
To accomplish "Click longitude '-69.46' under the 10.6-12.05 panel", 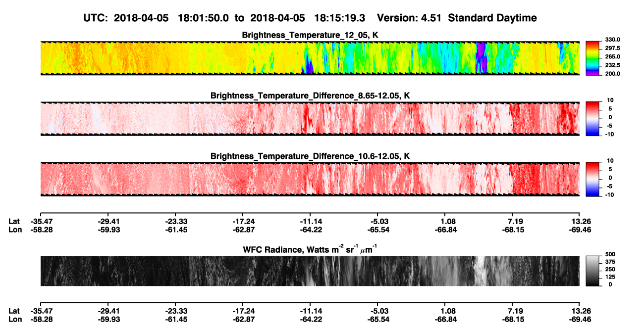I will (x=580, y=230).
